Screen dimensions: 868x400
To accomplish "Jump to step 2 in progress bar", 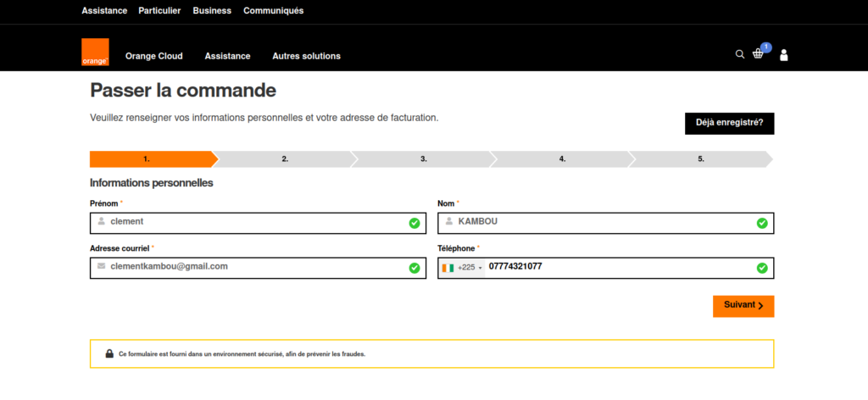I will pyautogui.click(x=285, y=159).
